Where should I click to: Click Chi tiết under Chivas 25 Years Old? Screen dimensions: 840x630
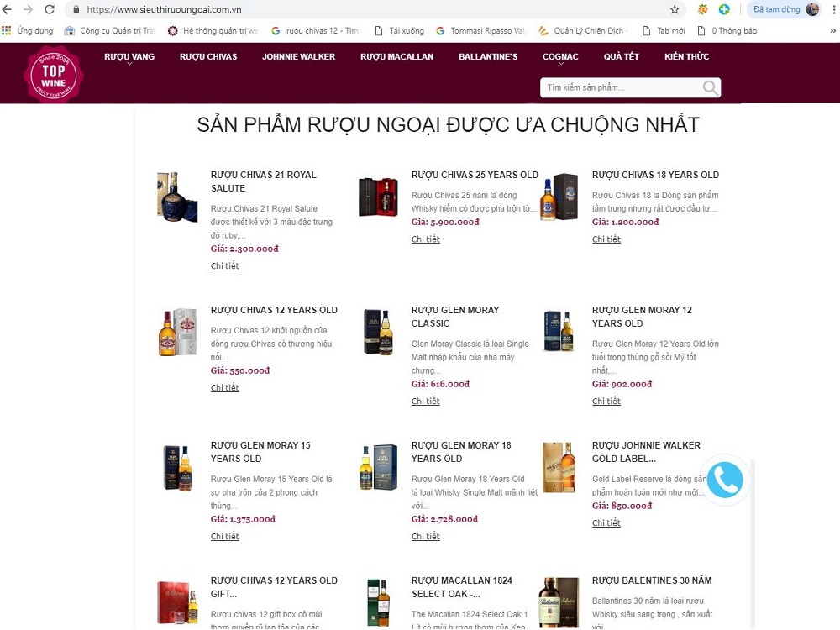(x=425, y=239)
